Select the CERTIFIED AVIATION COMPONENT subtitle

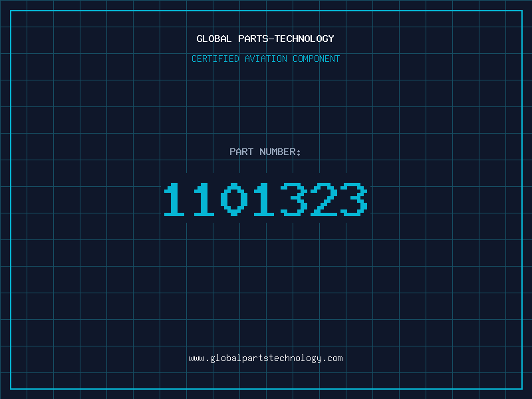click(x=265, y=59)
